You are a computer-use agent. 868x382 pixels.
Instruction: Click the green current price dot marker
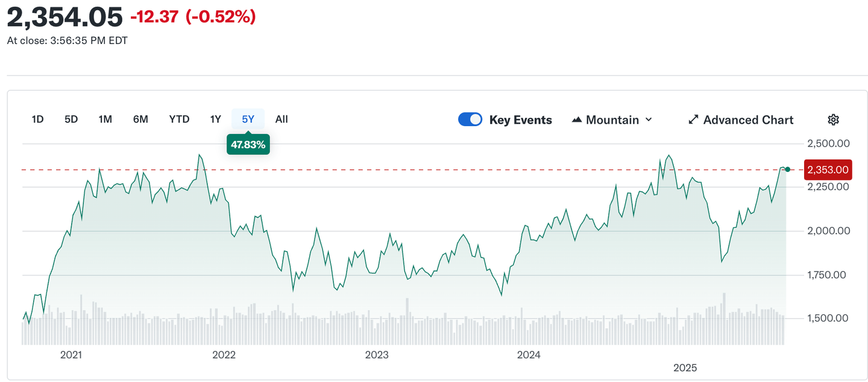click(x=787, y=169)
